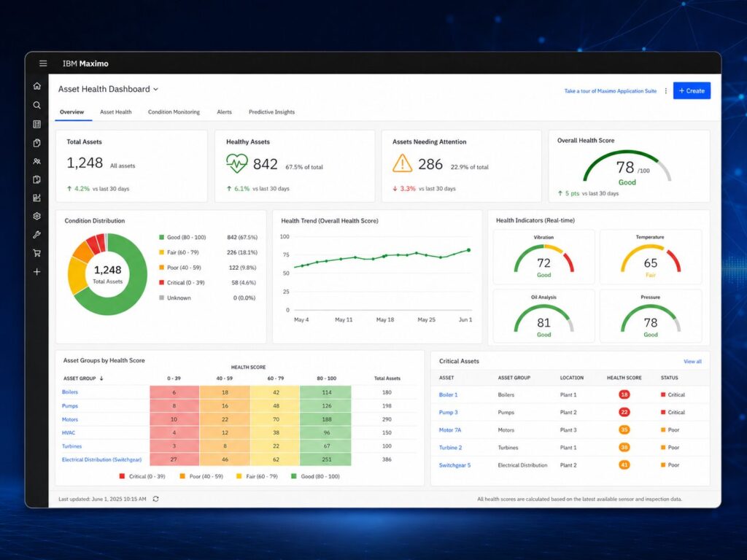Click the Total Assets value 386
This screenshot has width=747, height=560.
(x=387, y=459)
